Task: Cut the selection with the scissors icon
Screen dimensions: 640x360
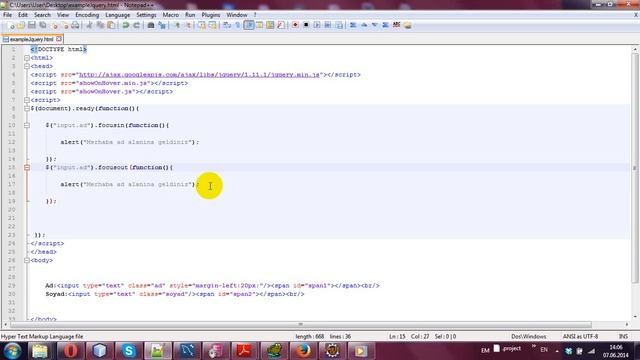Action: (x=90, y=25)
